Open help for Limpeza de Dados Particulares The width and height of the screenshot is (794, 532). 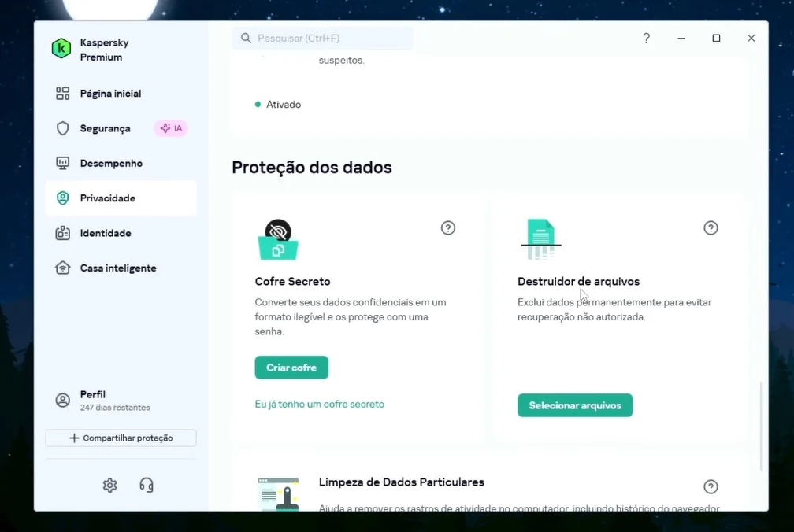pos(711,487)
